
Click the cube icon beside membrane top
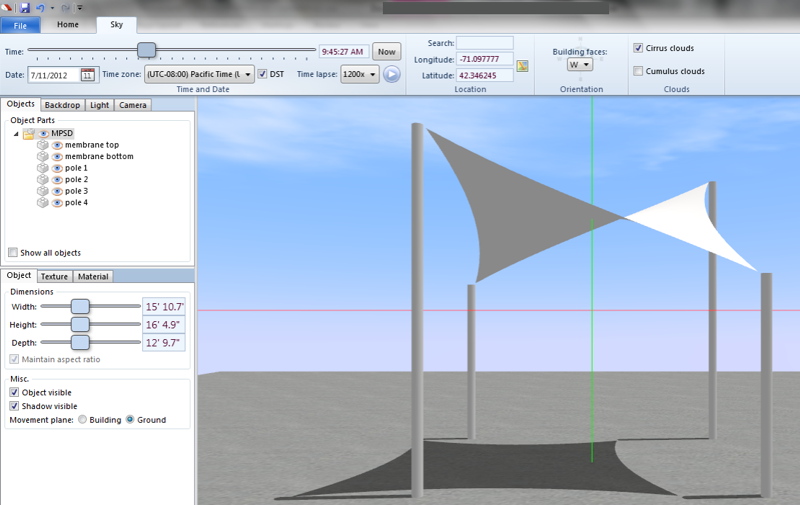43,145
